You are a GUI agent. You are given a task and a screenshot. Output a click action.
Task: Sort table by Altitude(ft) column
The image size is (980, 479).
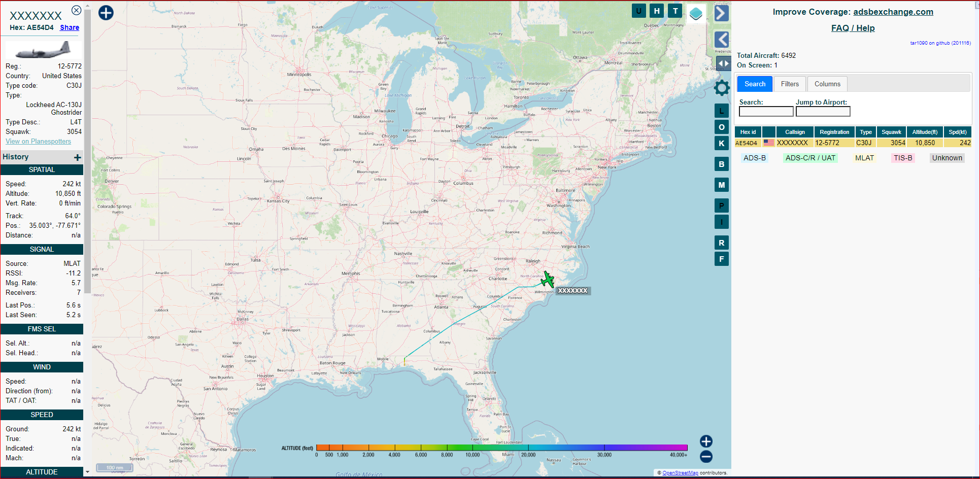coord(925,132)
